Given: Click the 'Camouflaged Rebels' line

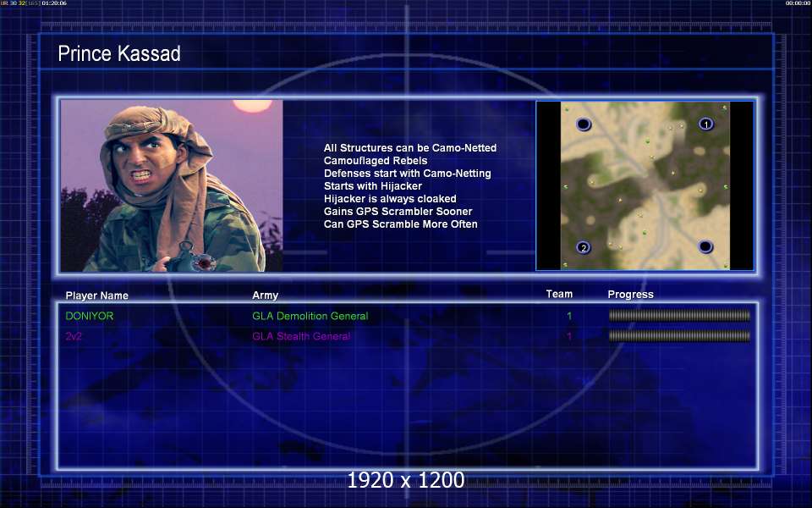Looking at the screenshot, I should coord(376,161).
